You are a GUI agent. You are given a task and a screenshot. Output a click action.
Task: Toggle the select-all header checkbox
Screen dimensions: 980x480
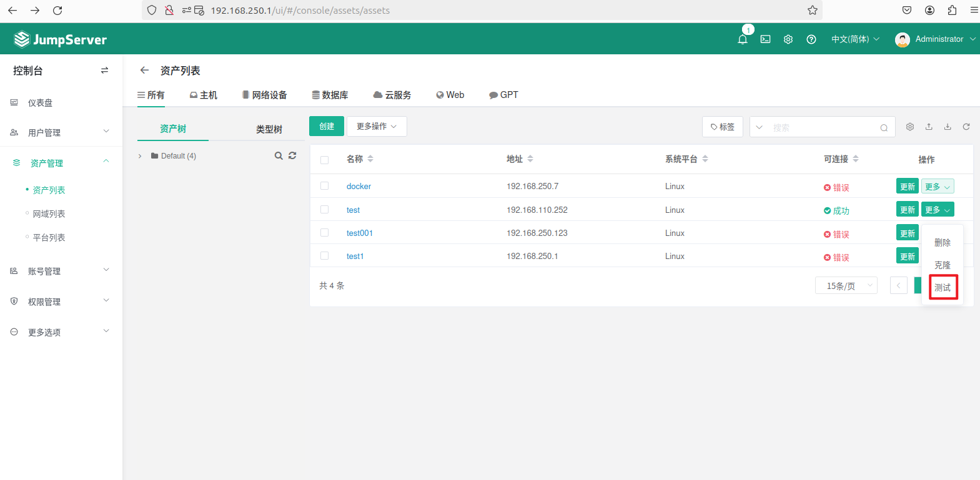point(324,160)
